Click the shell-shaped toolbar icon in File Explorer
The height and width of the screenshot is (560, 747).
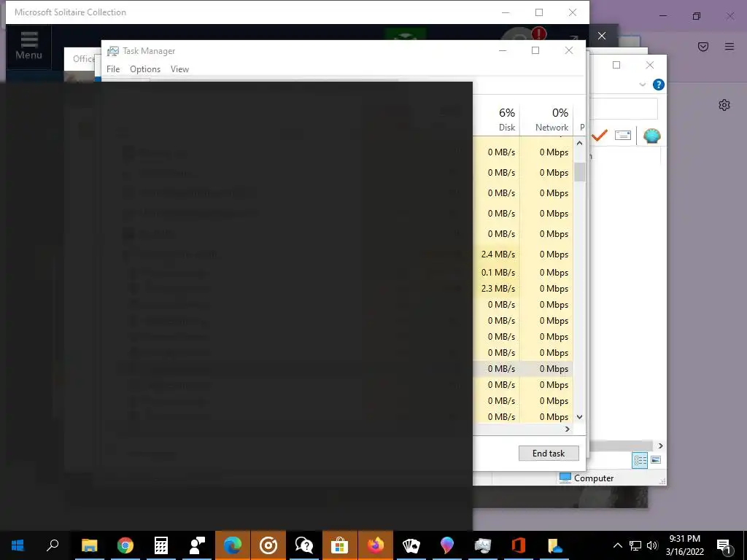click(x=651, y=136)
